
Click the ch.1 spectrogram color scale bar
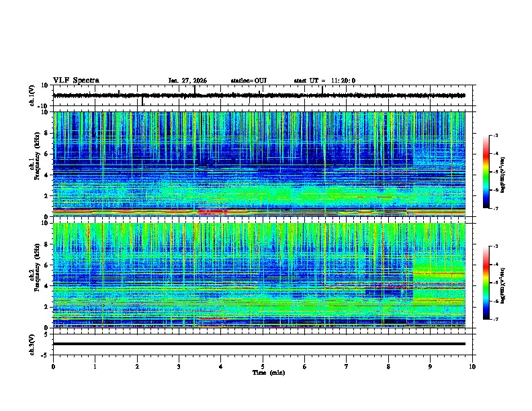(486, 172)
